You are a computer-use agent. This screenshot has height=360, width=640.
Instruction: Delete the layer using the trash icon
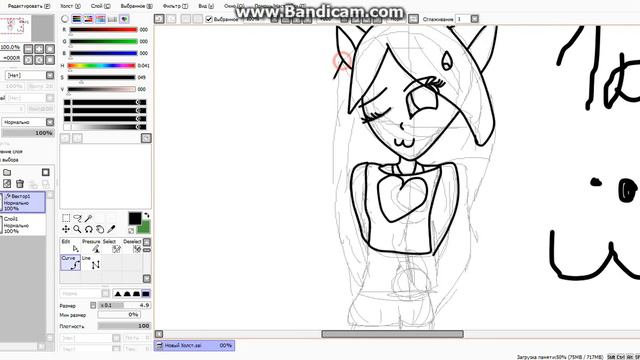click(20, 184)
